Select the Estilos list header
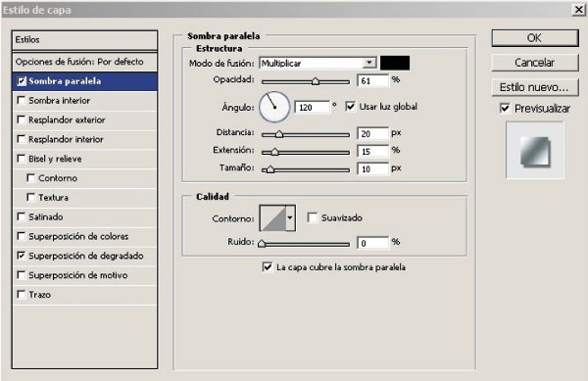 (x=84, y=40)
